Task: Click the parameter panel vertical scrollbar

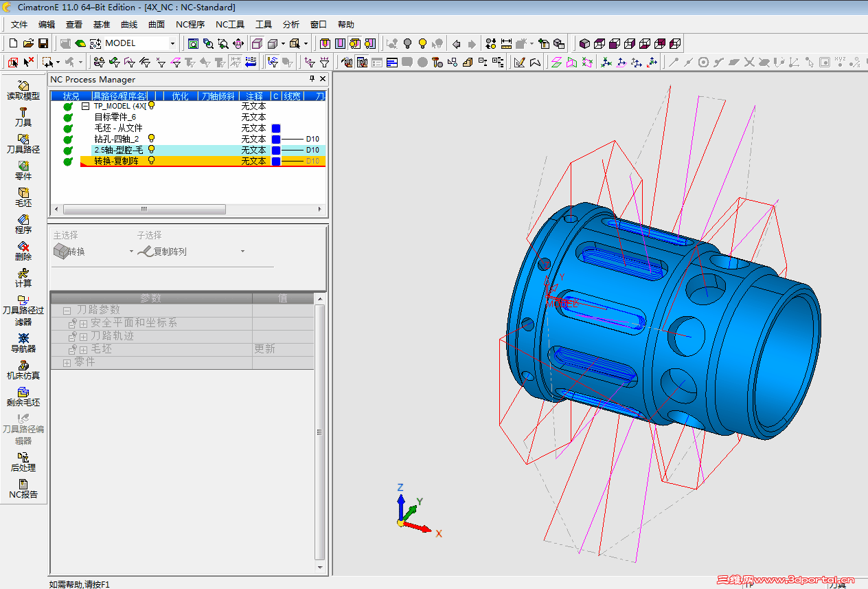Action: point(319,432)
